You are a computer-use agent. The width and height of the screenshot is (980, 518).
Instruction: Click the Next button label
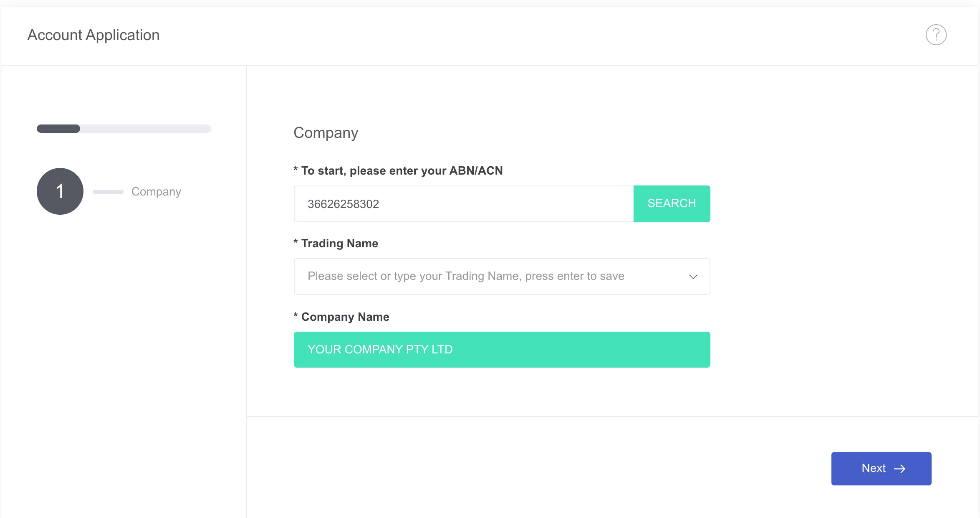point(873,468)
